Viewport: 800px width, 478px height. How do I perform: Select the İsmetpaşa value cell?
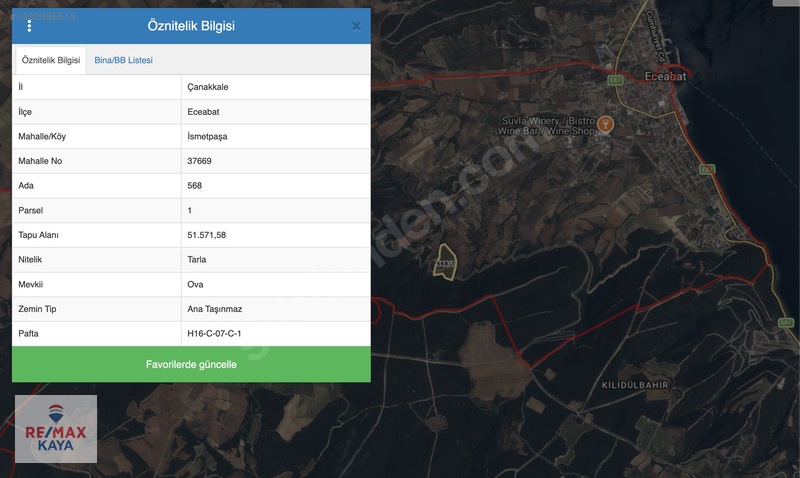pyautogui.click(x=276, y=136)
